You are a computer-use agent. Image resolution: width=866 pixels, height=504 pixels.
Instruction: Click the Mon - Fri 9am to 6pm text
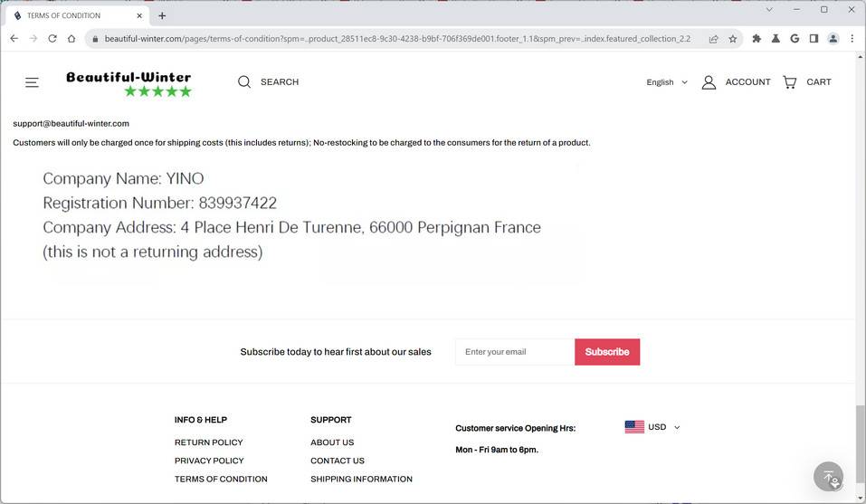click(497, 450)
